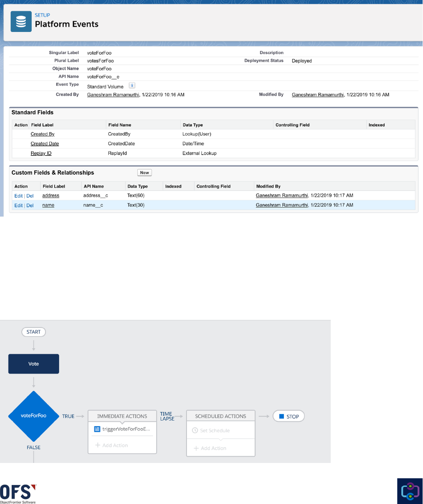Click the plus icon in Scheduled Actions
Screen dimensions: 423x504
coord(196,448)
